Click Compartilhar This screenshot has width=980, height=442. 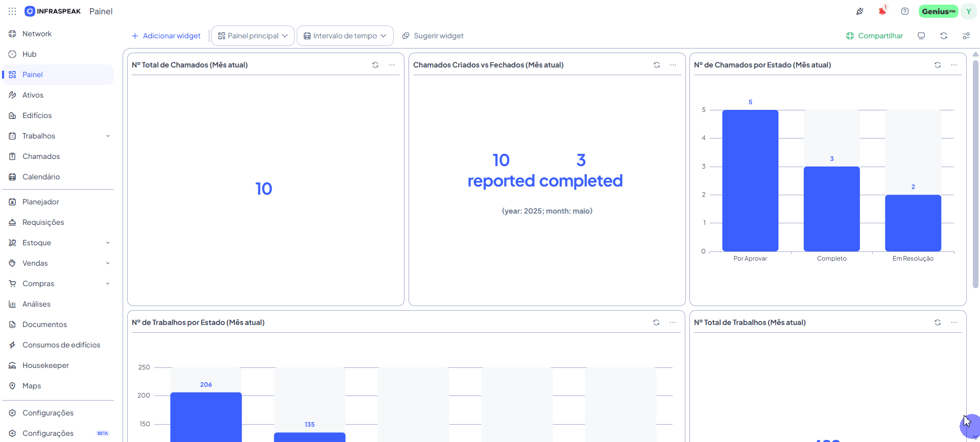pos(874,36)
